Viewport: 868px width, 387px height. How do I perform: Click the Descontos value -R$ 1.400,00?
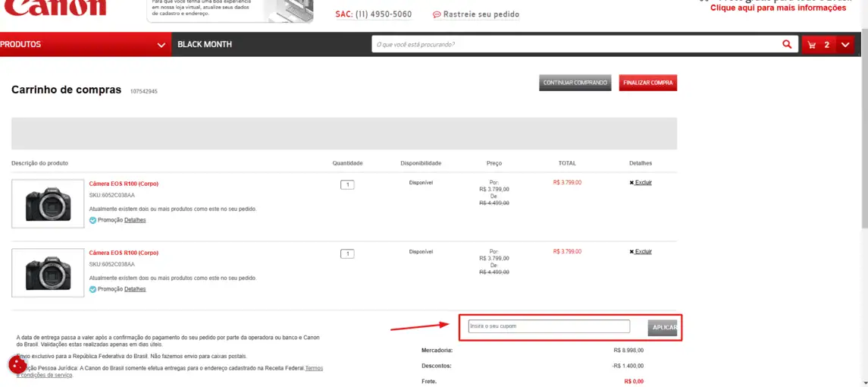pyautogui.click(x=628, y=366)
